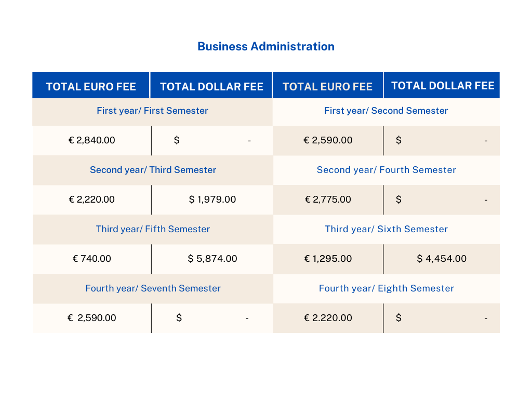Viewport: 532px width, 399px height.
Task: Click the Fourth year/ Eighth Semester heading
Action: pos(386,288)
